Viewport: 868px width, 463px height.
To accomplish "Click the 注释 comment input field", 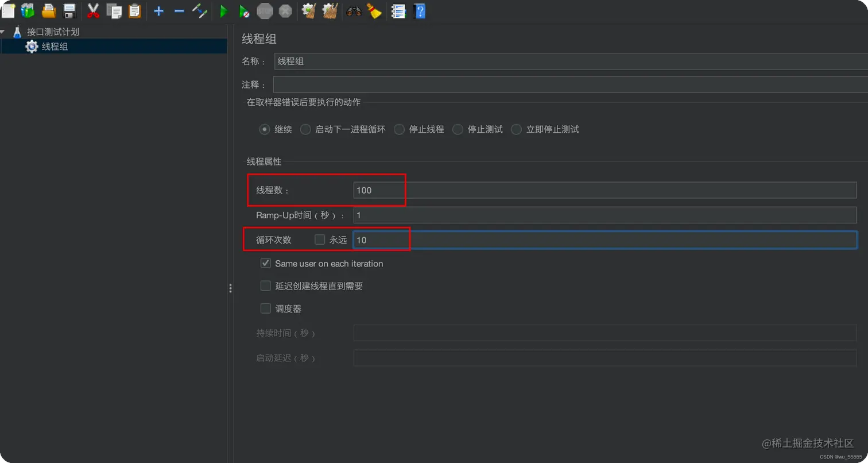I will click(x=571, y=84).
